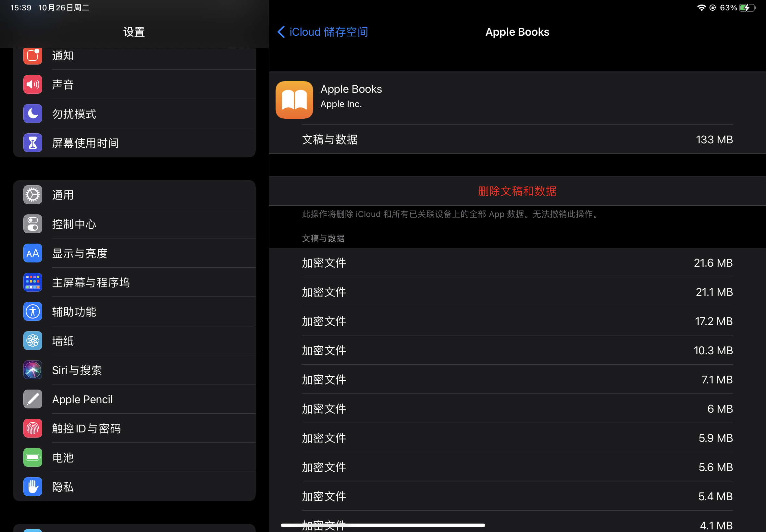Open 通用 settings row
This screenshot has width=766, height=532.
click(134, 195)
